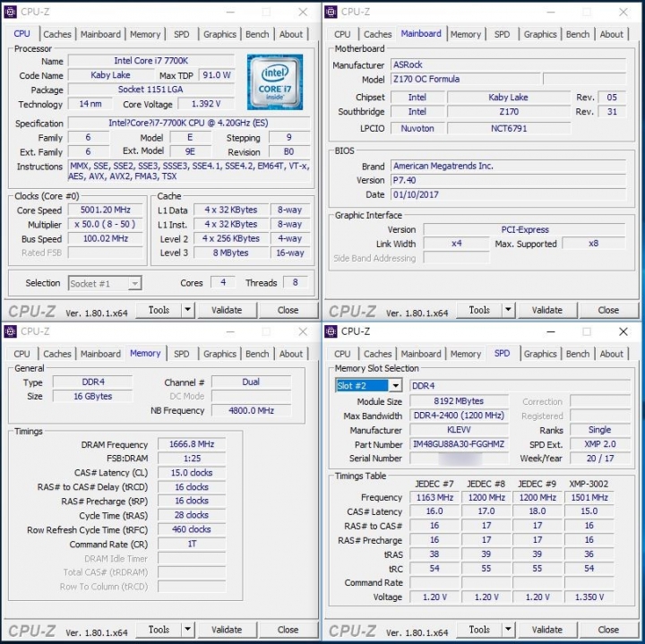Click the Close button in the Mainboard window

tap(608, 310)
